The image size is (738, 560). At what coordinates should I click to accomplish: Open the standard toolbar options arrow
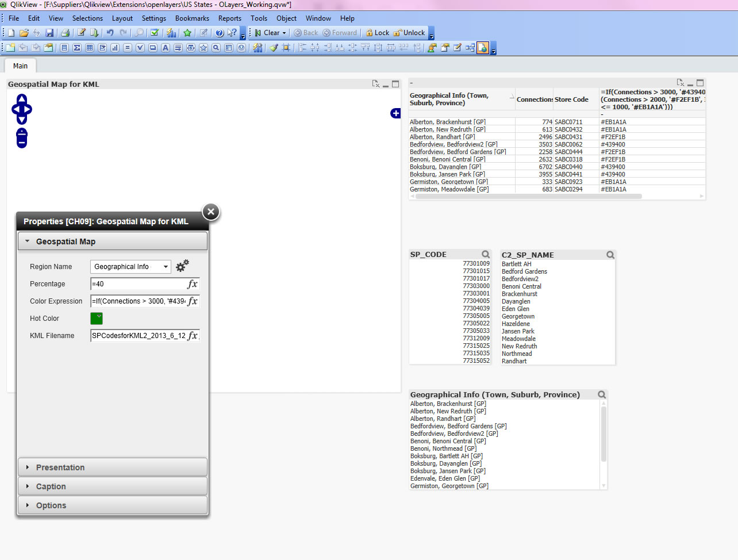click(243, 34)
